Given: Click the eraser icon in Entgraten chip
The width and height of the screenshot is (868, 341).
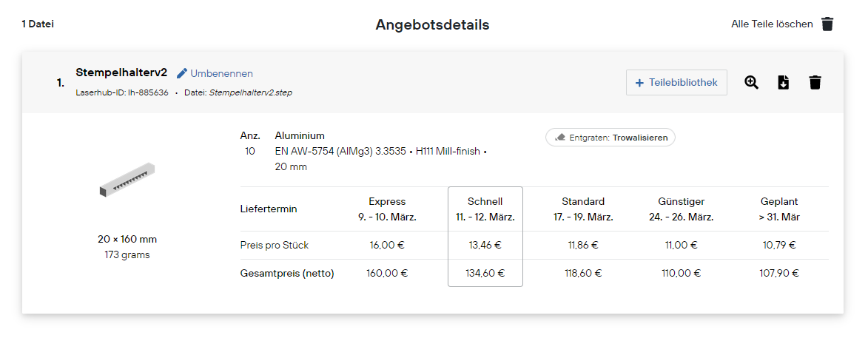Looking at the screenshot, I should click(x=559, y=138).
